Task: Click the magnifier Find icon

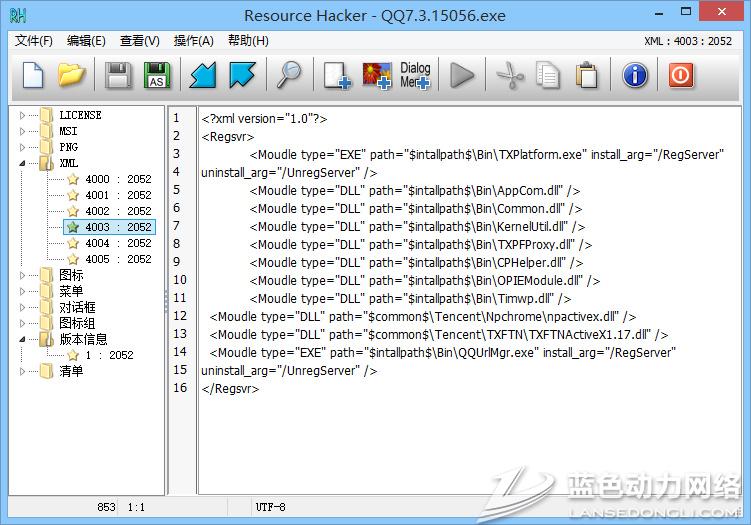Action: point(289,75)
